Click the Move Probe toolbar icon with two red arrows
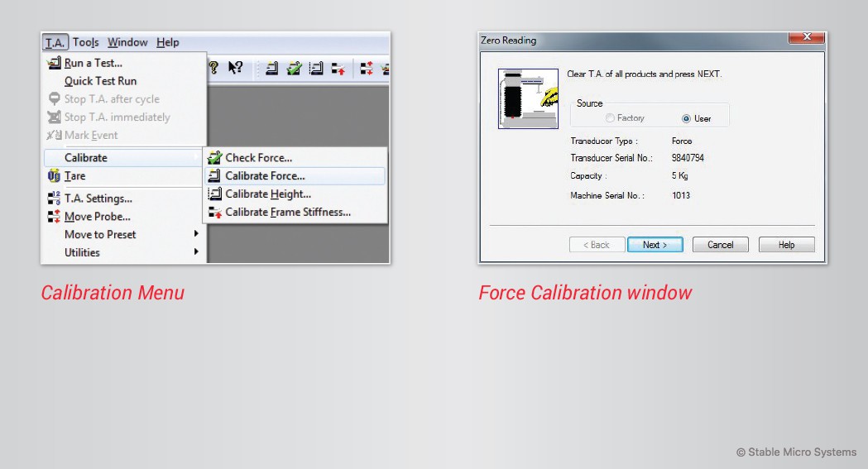868x469 pixels. click(367, 68)
